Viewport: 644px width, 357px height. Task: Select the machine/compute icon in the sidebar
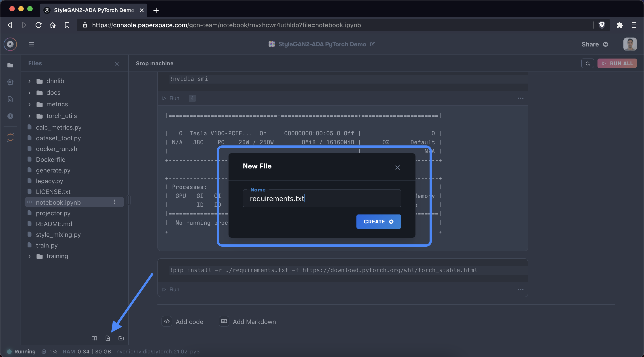(10, 82)
